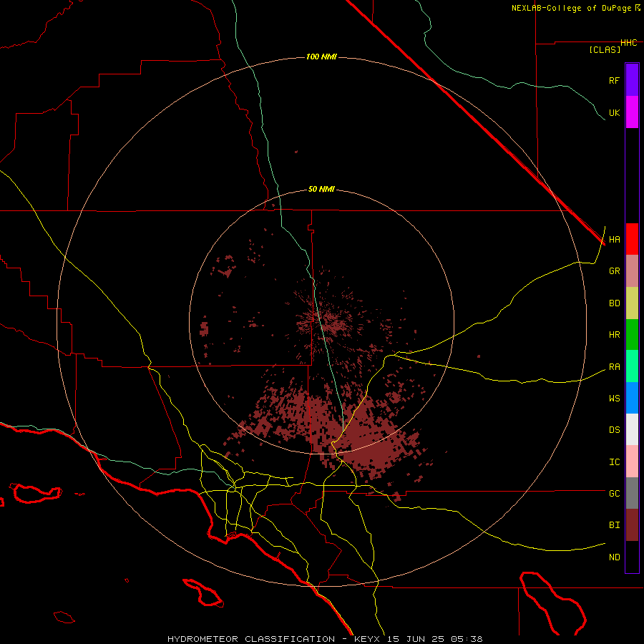Click the IC legend label
This screenshot has height=644, width=644.
(x=614, y=462)
